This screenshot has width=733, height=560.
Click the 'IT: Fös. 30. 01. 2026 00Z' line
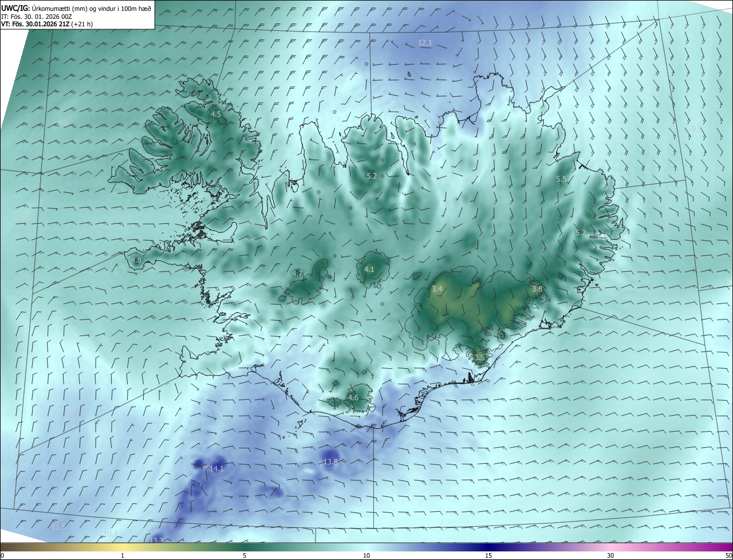[36, 17]
